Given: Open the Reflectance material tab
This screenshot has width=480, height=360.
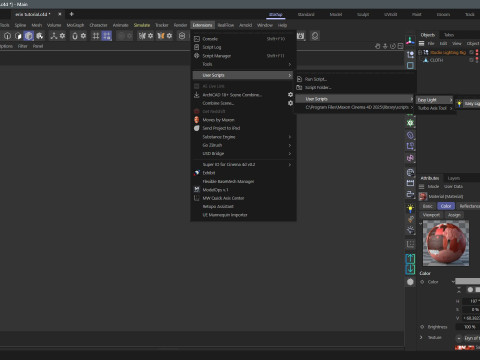Looking at the screenshot, I should pyautogui.click(x=469, y=206).
